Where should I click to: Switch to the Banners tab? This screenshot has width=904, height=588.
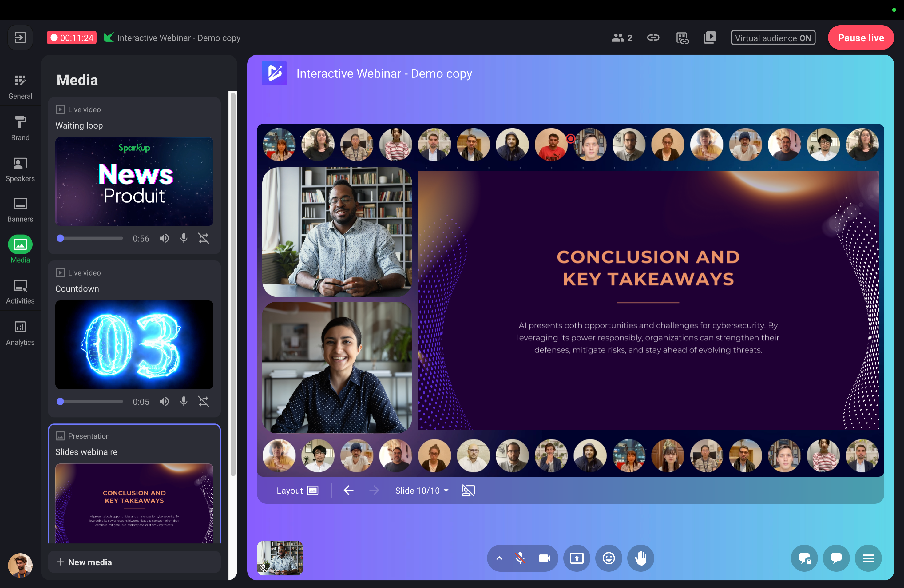(20, 210)
